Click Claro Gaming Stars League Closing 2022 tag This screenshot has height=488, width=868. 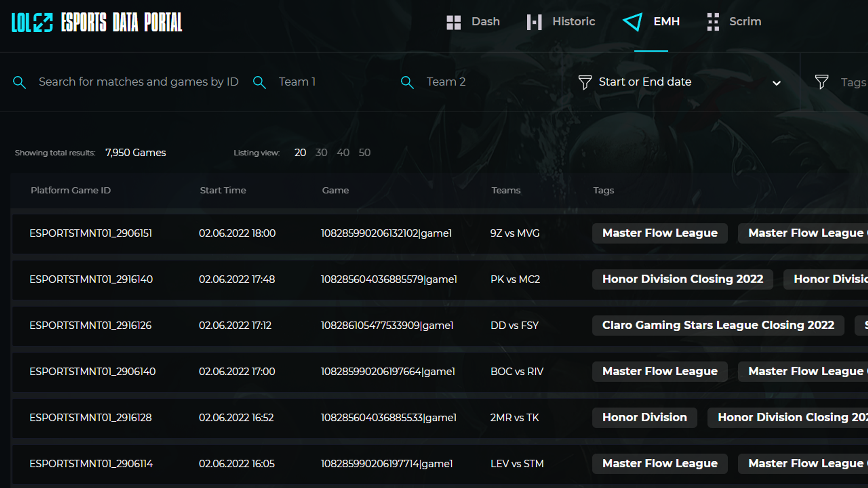pyautogui.click(x=718, y=325)
